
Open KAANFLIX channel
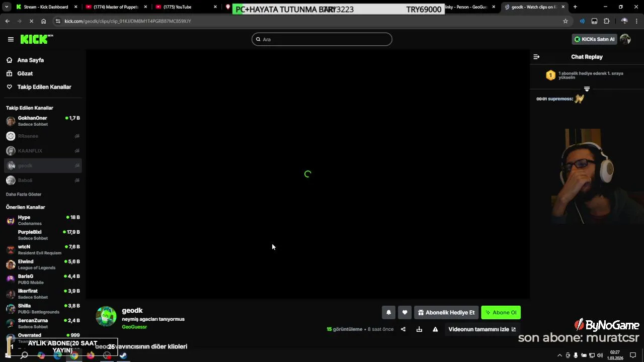(43, 151)
